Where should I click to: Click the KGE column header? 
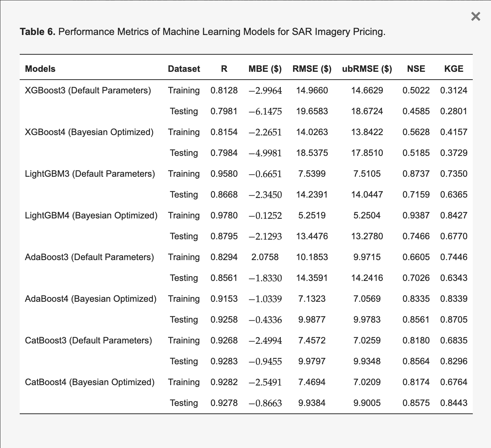pos(454,69)
